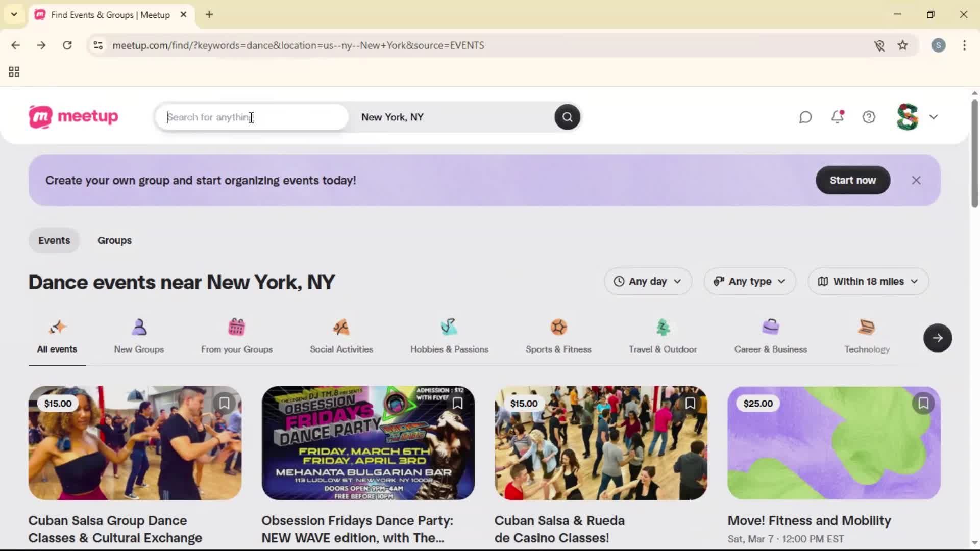980x551 pixels.
Task: Open the help question-mark icon
Action: pos(869,117)
